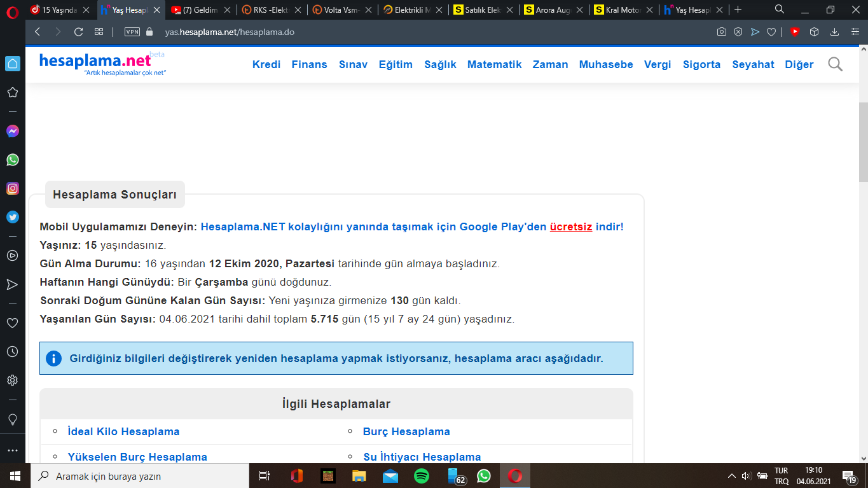
Task: Open WhatsApp in the Opera sidebar
Action: [12, 160]
